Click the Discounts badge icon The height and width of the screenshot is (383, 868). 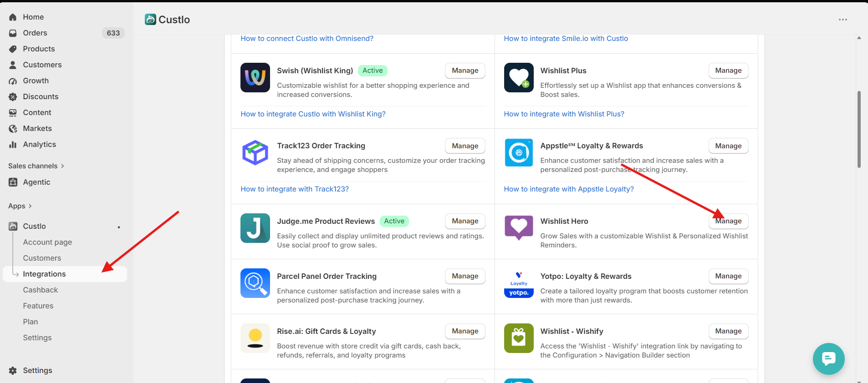[x=13, y=96]
